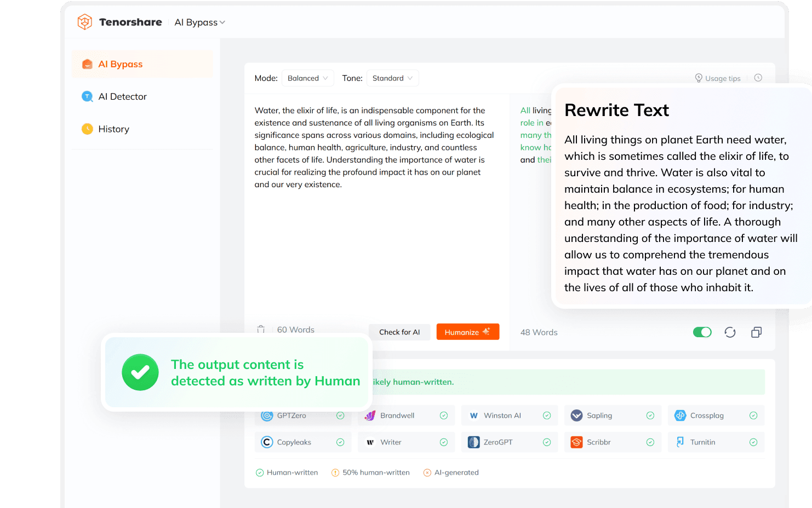
Task: Open Usage tips
Action: 718,78
